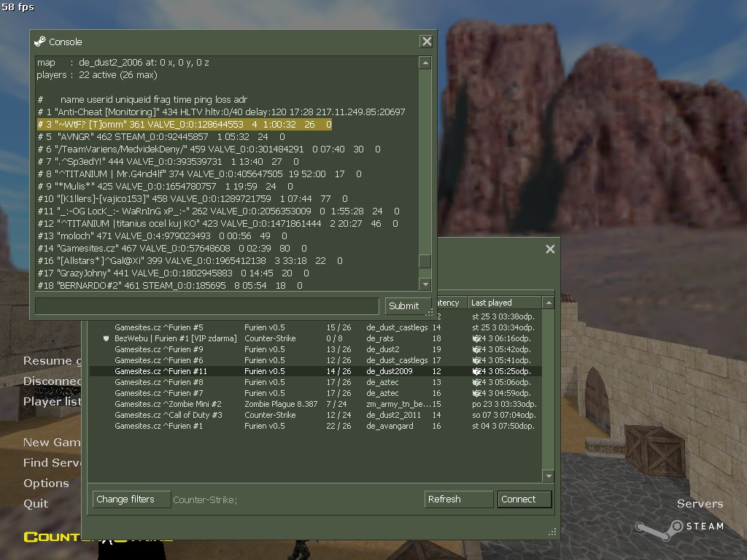Open Options from main menu

[46, 483]
